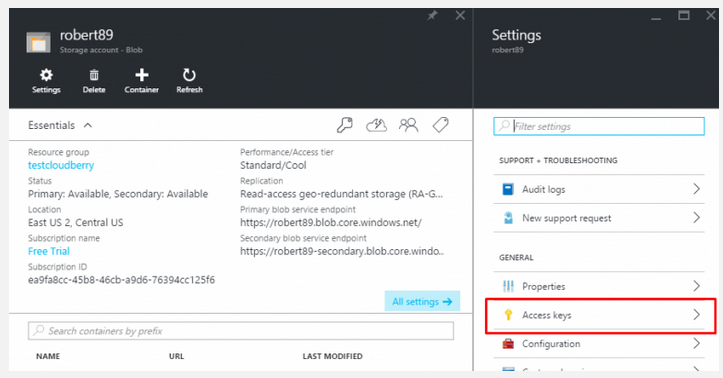Open Settings gear in robert89 toolbar
This screenshot has width=723, height=378.
click(x=46, y=81)
